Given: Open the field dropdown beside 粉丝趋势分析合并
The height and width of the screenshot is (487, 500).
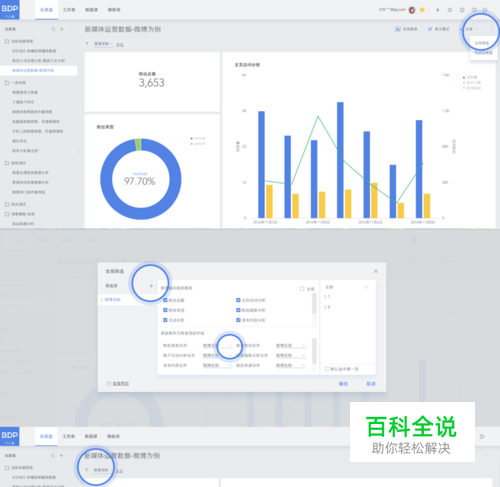Looking at the screenshot, I should tap(290, 356).
